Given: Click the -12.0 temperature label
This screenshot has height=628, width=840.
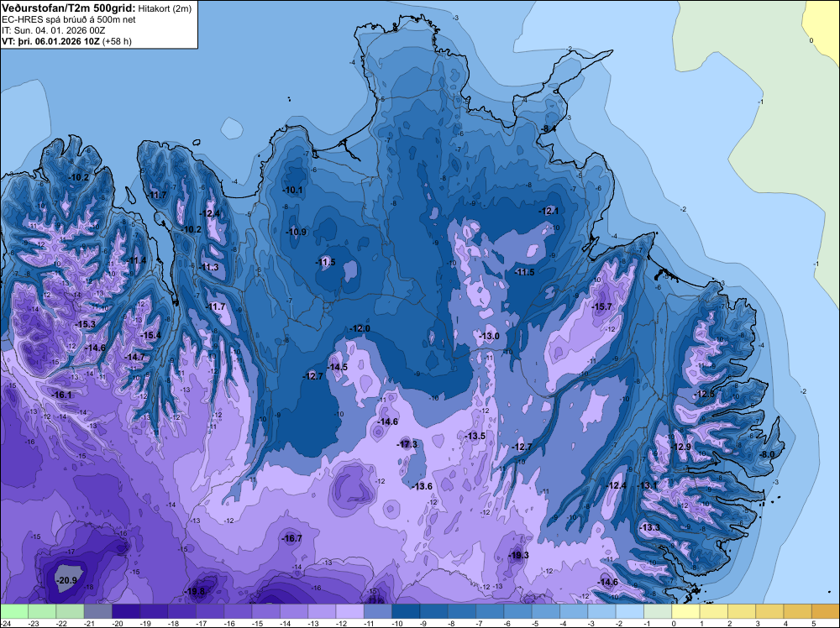Looking at the screenshot, I should pyautogui.click(x=360, y=329).
